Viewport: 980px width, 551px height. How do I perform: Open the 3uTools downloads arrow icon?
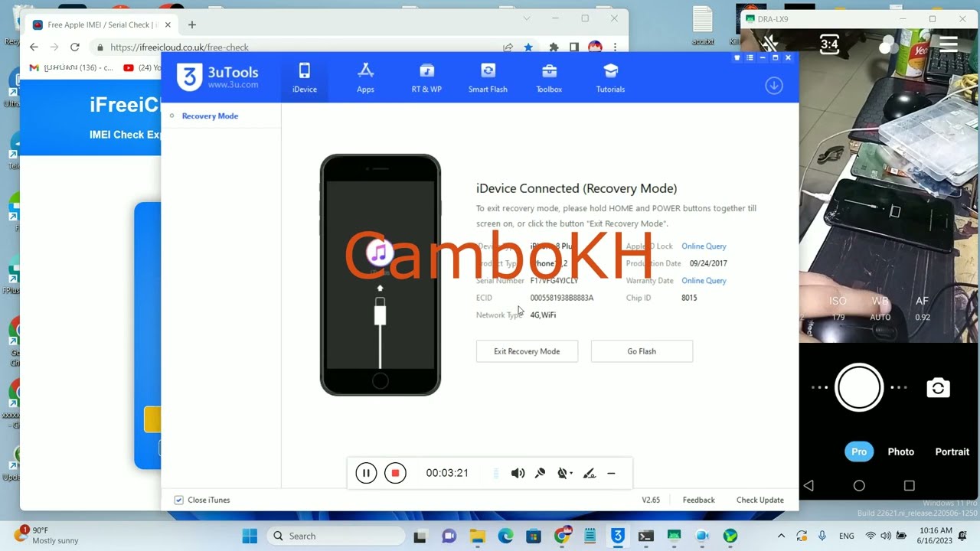coord(774,86)
